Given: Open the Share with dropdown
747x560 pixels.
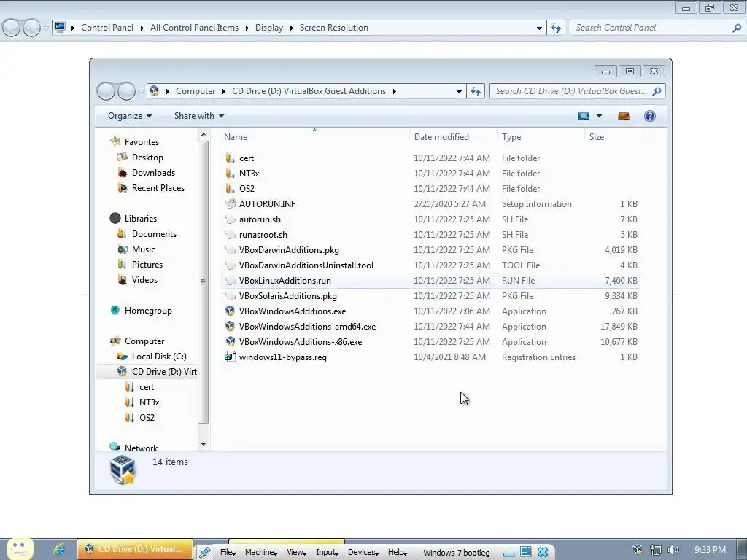Looking at the screenshot, I should pos(199,116).
